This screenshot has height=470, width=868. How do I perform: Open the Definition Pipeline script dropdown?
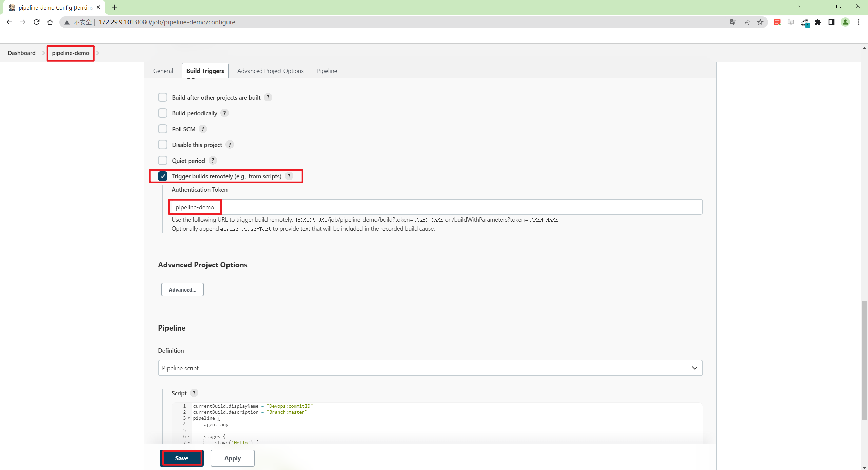pos(430,368)
